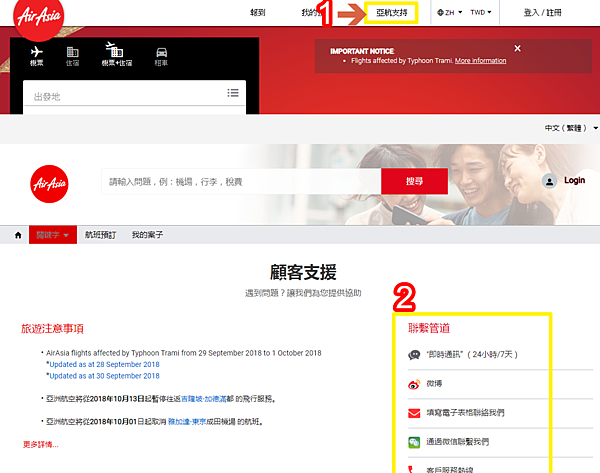
Task: Open the 我的案子 my cases tab
Action: [x=147, y=235]
